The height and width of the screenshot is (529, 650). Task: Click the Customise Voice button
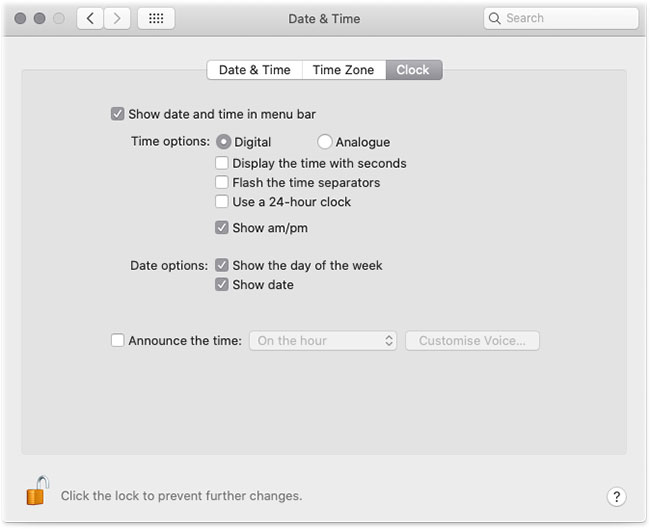coord(472,340)
